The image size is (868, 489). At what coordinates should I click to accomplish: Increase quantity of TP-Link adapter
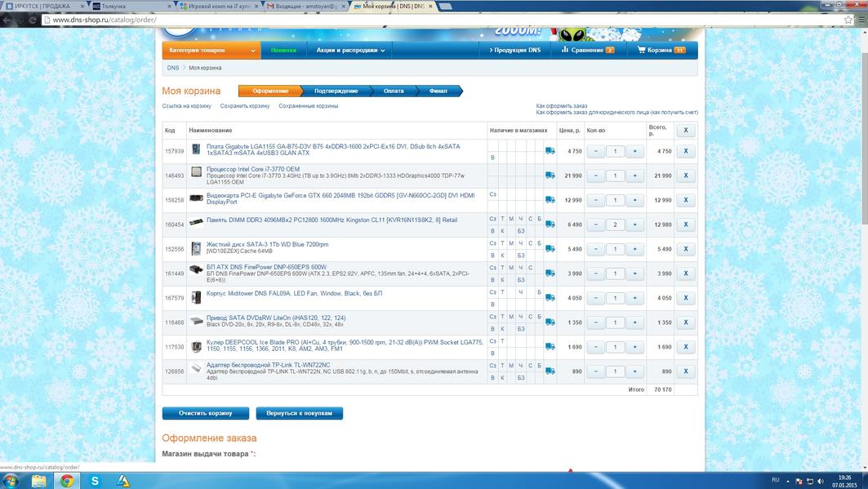[x=635, y=371]
